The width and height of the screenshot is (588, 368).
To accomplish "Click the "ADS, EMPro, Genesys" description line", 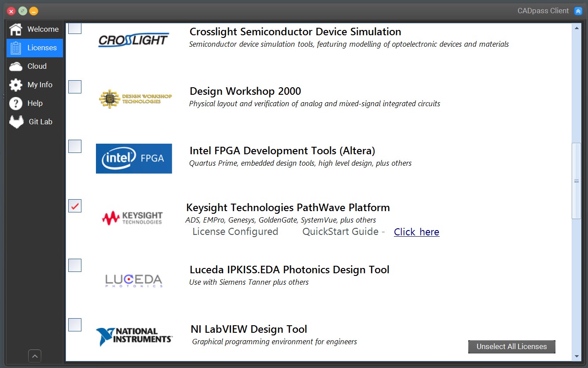I will (x=281, y=220).
